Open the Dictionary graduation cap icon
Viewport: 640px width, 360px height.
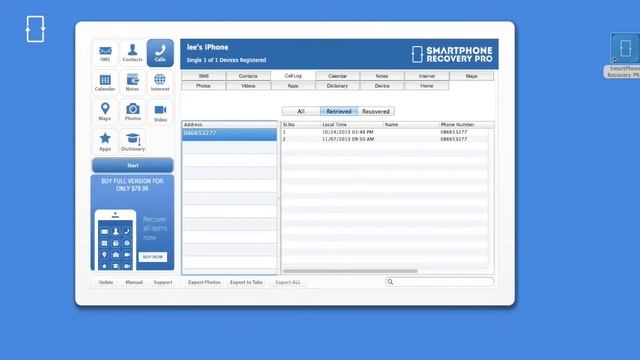(x=133, y=142)
